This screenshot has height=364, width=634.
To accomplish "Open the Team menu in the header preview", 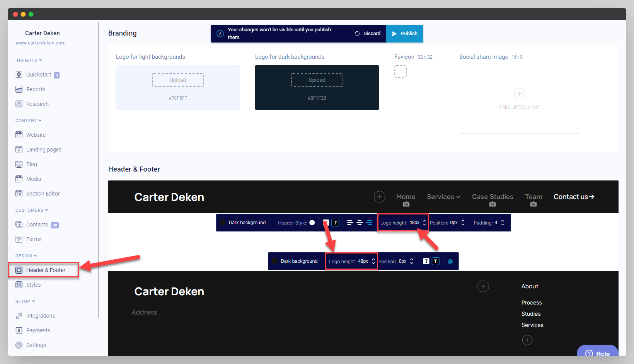I will pos(533,197).
